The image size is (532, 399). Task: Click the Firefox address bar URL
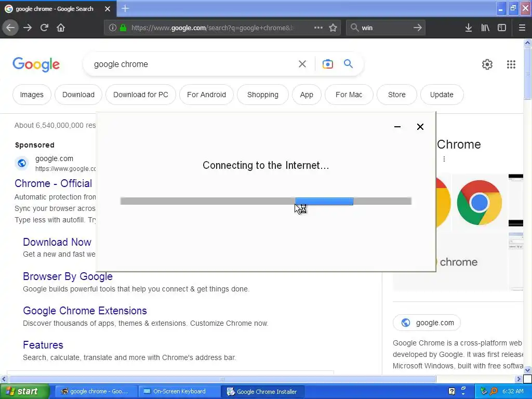point(212,28)
